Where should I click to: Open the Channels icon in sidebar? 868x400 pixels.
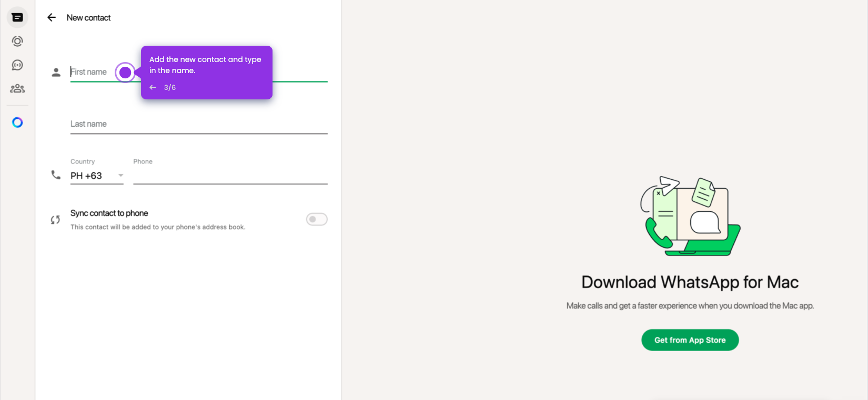(17, 65)
